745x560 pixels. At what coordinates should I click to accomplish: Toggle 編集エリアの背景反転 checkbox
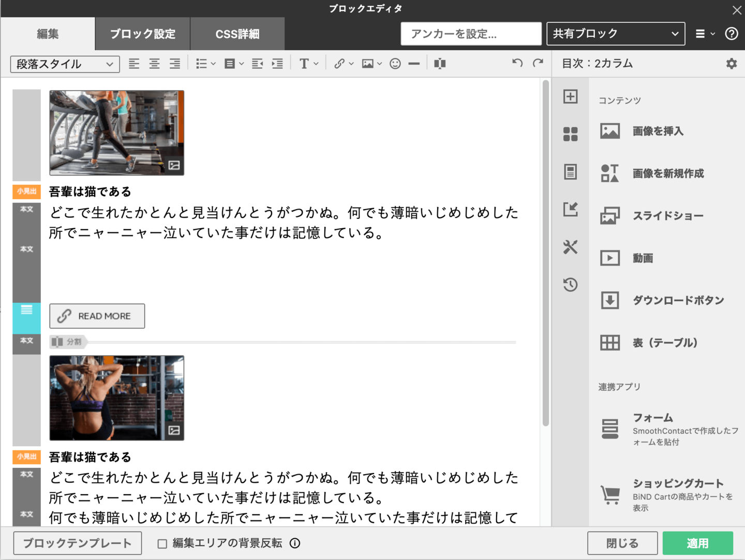pos(162,543)
